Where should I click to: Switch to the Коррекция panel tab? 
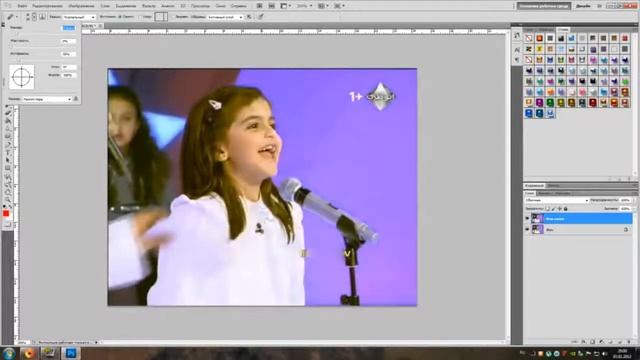[x=534, y=185]
